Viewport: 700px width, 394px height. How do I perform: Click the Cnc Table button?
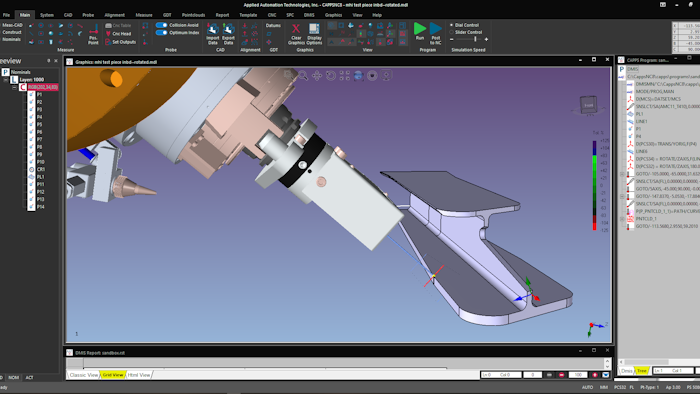click(x=118, y=25)
